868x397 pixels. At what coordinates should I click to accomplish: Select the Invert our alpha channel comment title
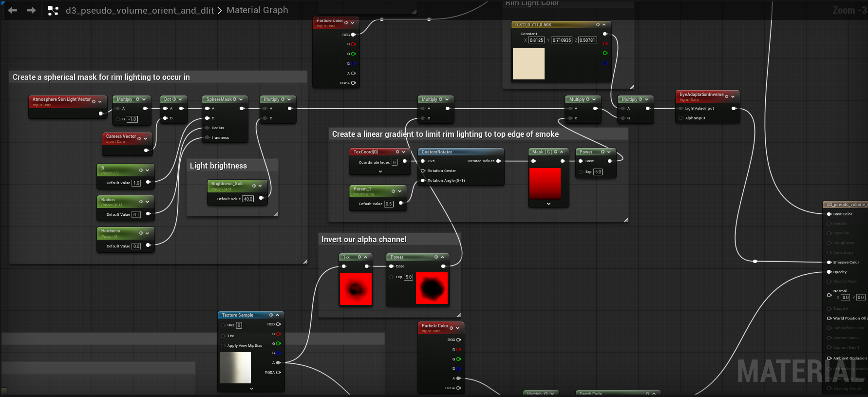coord(363,239)
